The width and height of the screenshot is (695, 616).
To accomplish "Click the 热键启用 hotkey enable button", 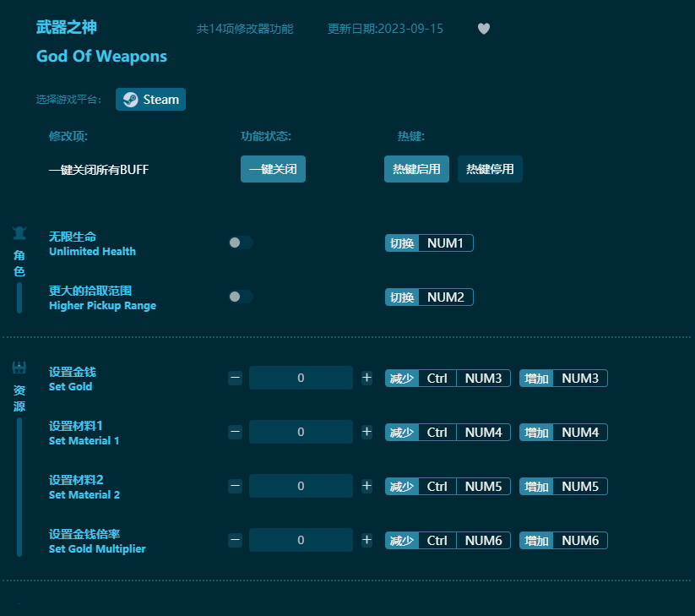I will click(x=416, y=169).
